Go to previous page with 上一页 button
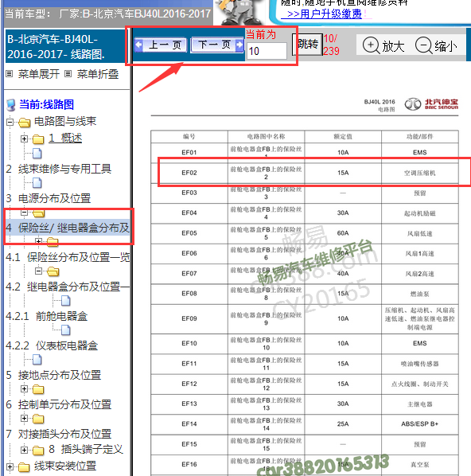Screen dimensions: 471x476 (160, 45)
